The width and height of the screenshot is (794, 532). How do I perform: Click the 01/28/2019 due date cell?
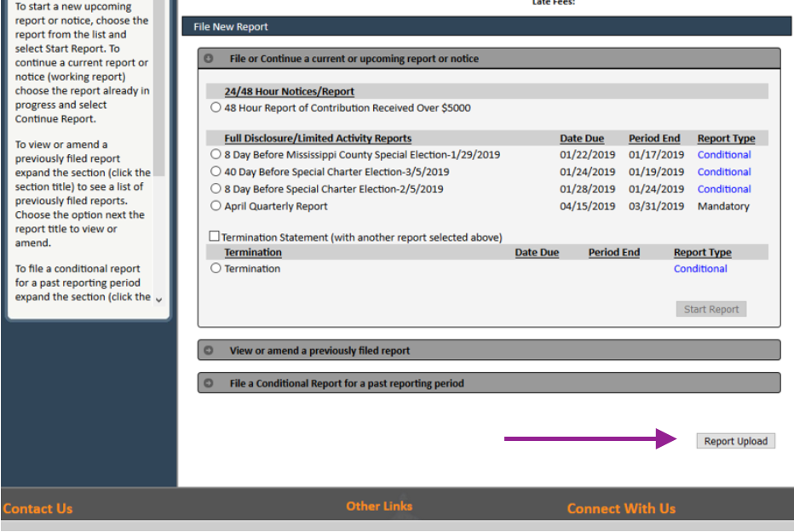[x=587, y=189]
